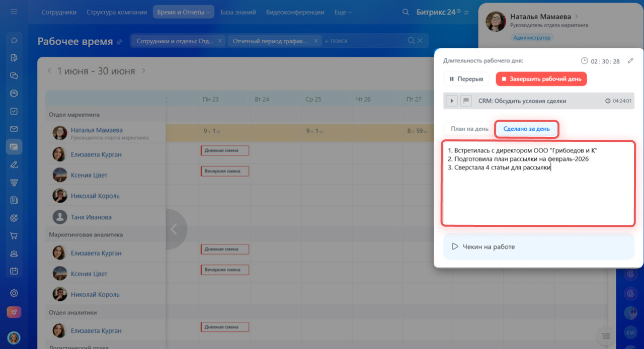The height and width of the screenshot is (349, 644).
Task: Open Николай Король under Отдел маркетинга
Action: tap(95, 196)
